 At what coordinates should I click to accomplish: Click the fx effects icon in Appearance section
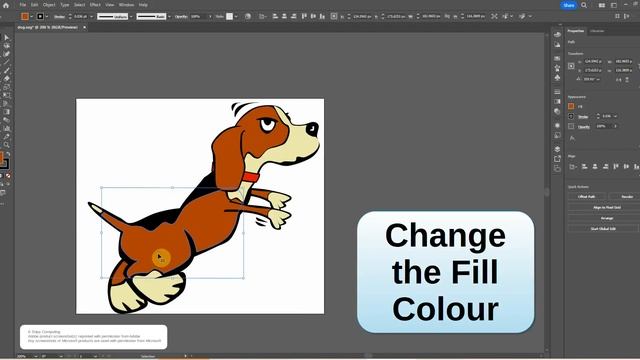click(x=572, y=138)
